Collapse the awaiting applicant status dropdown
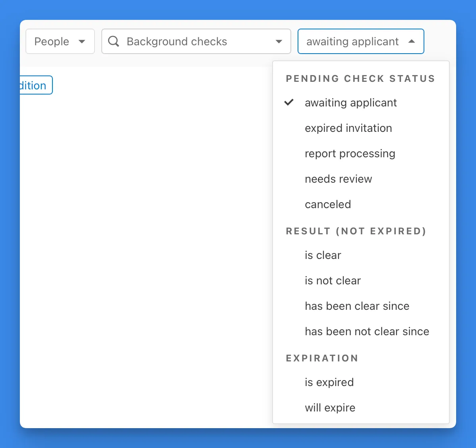Image resolution: width=476 pixels, height=448 pixels. 412,41
